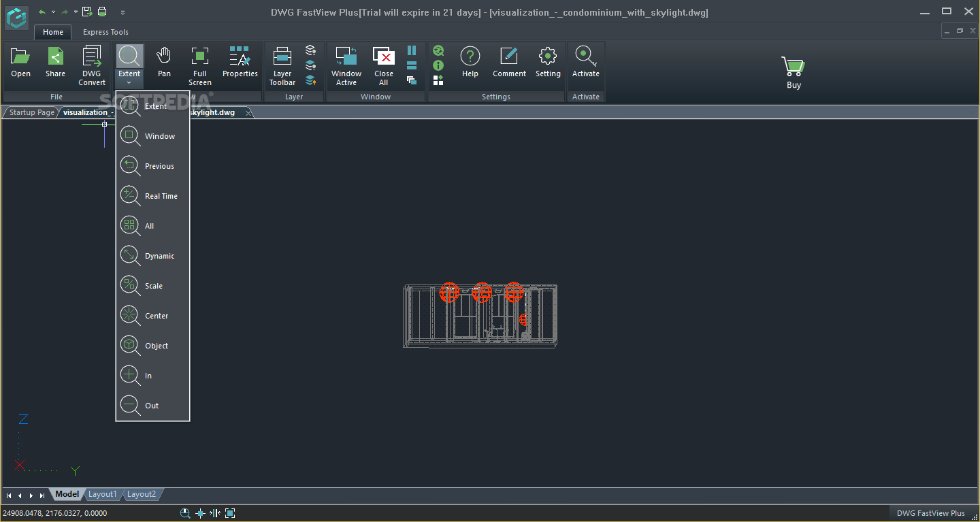Go to next layout tab arrow

tap(31, 495)
